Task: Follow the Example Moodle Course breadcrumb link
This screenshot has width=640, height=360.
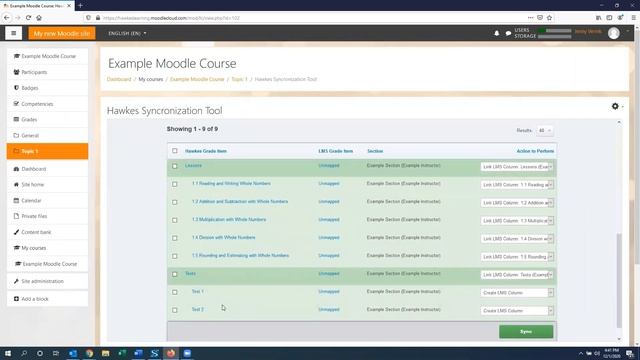Action: [x=197, y=79]
